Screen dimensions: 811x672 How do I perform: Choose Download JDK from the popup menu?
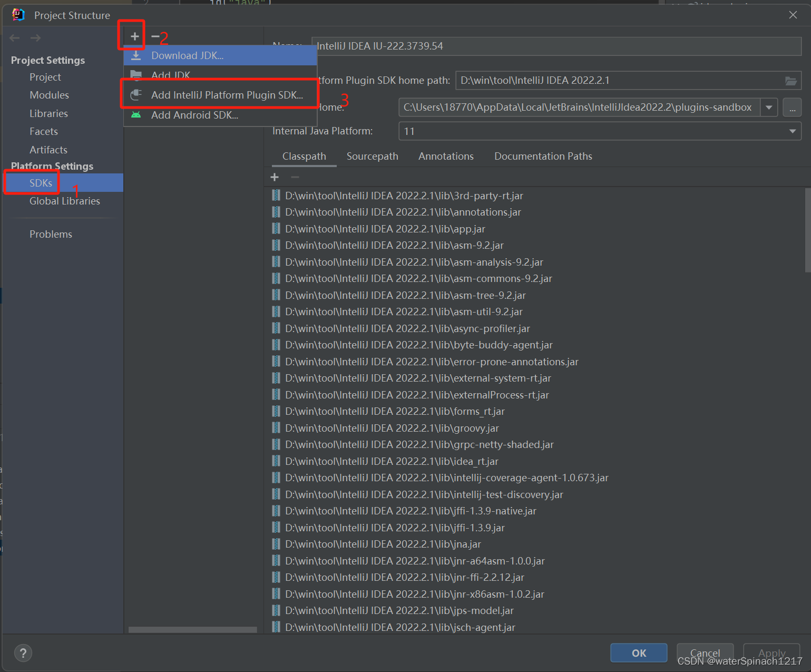(220, 55)
